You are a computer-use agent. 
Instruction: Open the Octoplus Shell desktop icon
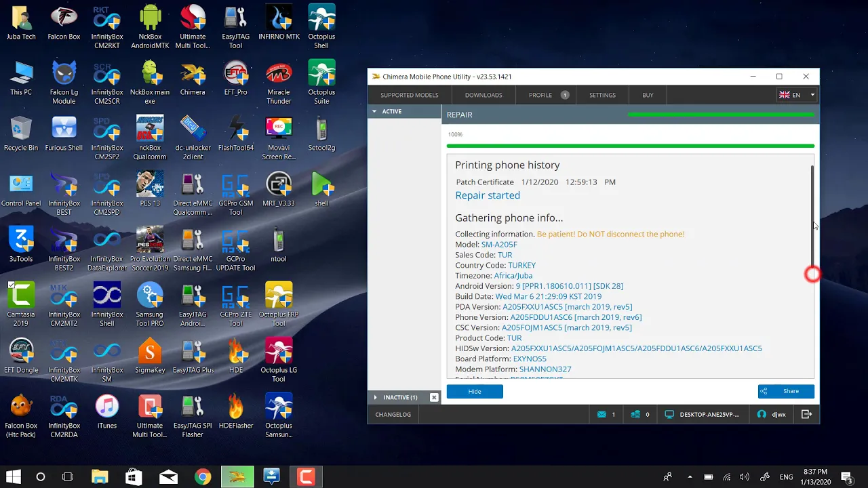click(x=321, y=27)
